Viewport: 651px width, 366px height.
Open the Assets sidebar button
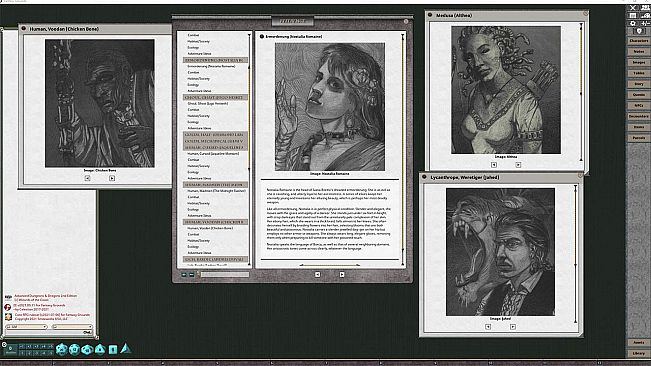tap(639, 342)
